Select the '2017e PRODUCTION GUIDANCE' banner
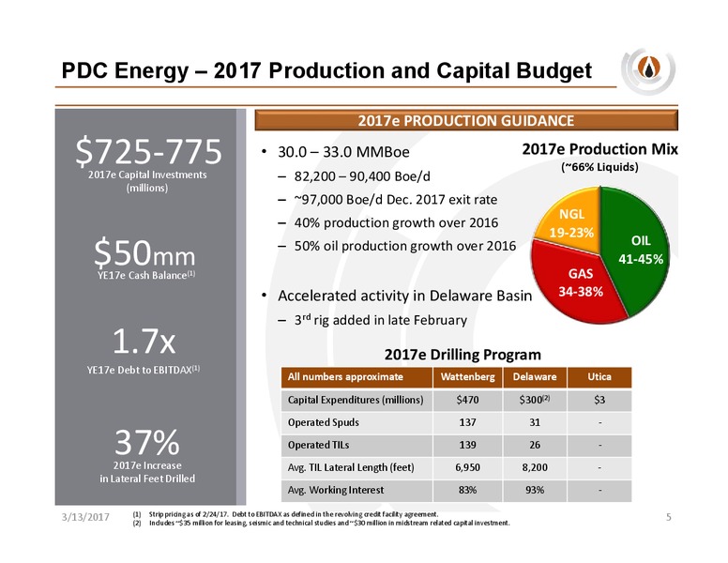728x563 pixels. pyautogui.click(x=466, y=121)
